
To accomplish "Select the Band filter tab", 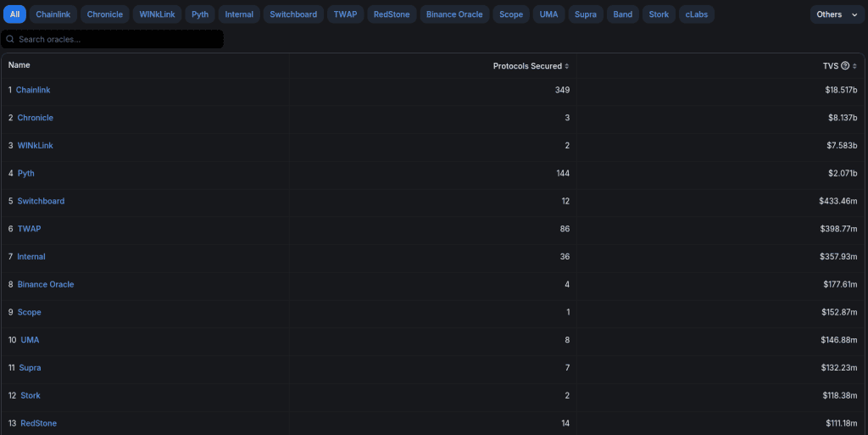I will [x=623, y=14].
